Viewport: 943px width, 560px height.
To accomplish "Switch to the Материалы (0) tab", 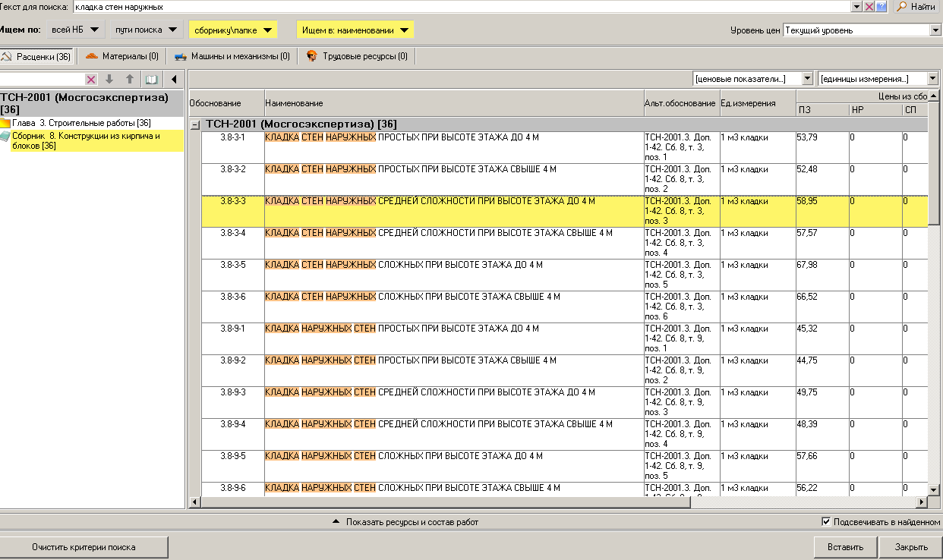I will (x=121, y=56).
